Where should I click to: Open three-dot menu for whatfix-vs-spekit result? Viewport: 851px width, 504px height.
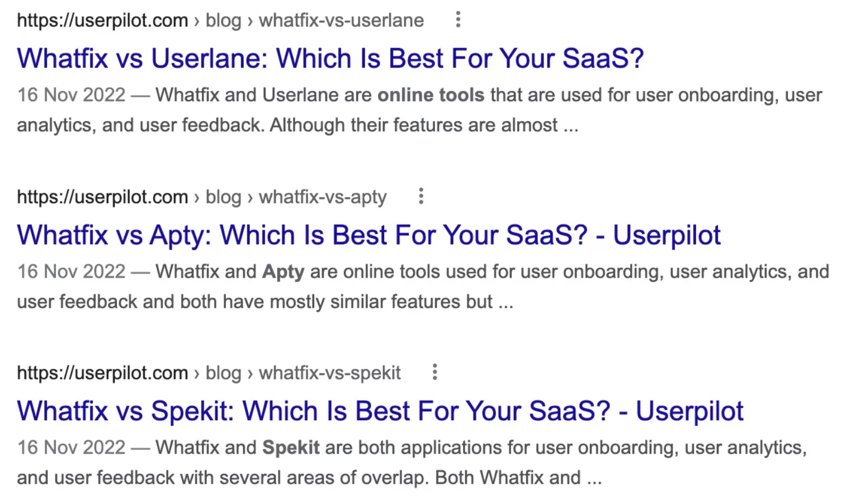[434, 372]
